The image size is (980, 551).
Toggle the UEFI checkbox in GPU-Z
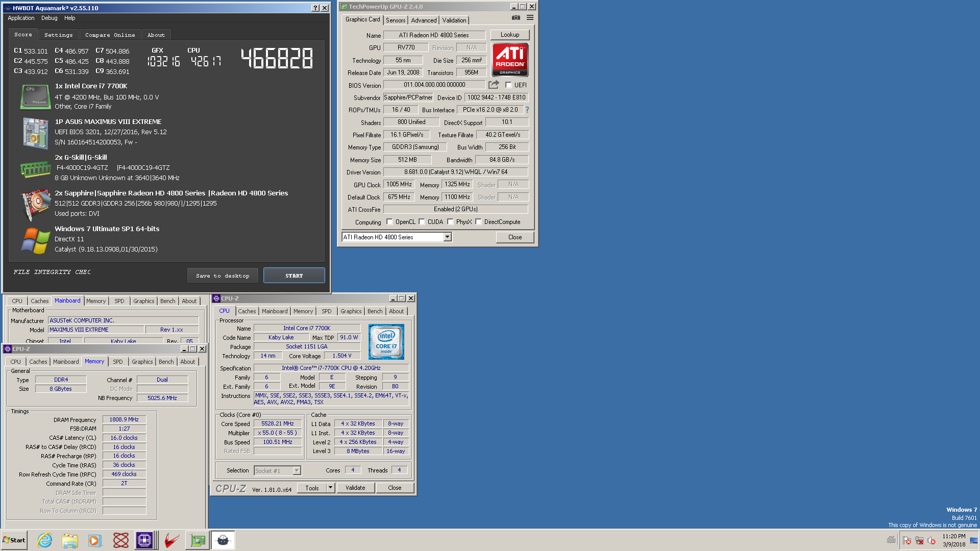click(x=508, y=85)
